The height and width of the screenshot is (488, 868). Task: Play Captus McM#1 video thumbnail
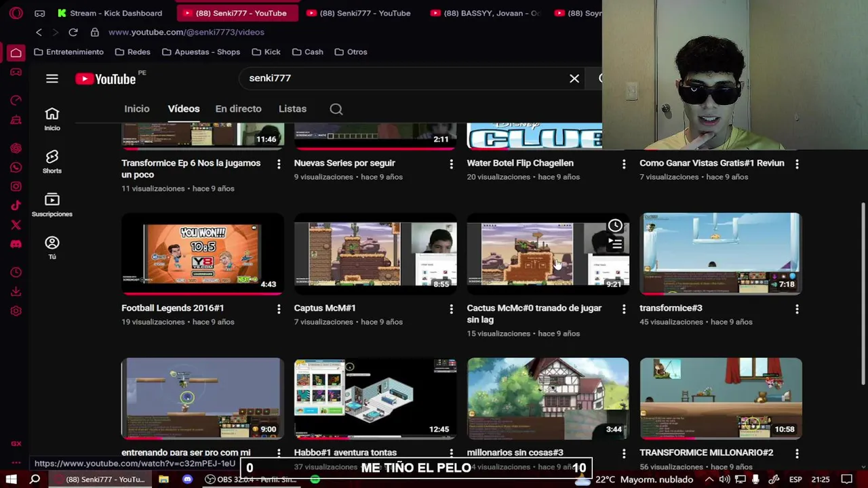[x=375, y=253]
